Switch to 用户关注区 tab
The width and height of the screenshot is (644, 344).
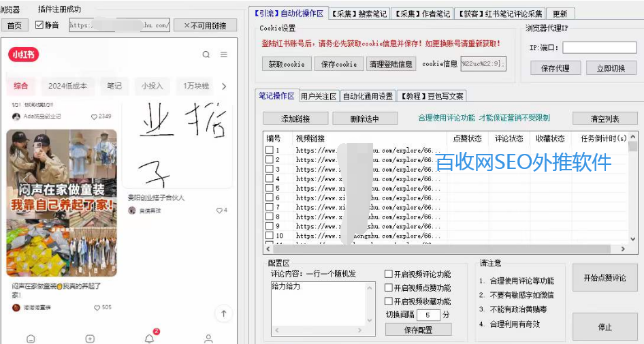(x=319, y=96)
